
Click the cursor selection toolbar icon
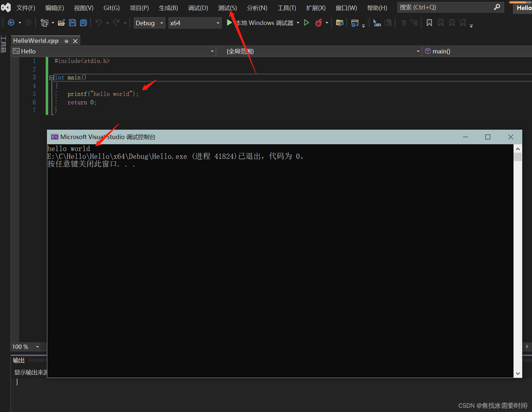pos(377,23)
